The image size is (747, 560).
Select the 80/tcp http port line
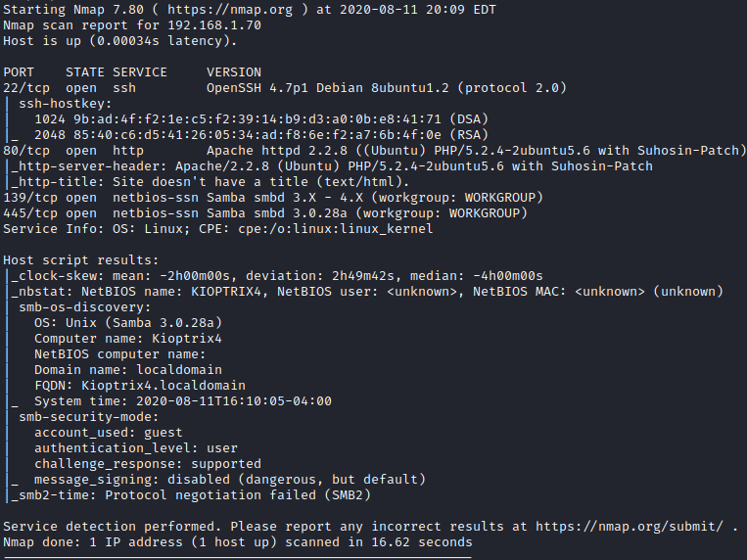tap(374, 151)
